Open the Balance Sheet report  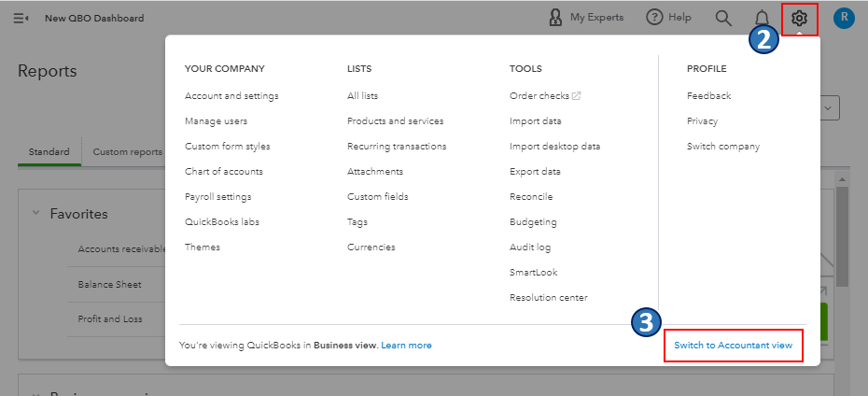click(x=109, y=285)
